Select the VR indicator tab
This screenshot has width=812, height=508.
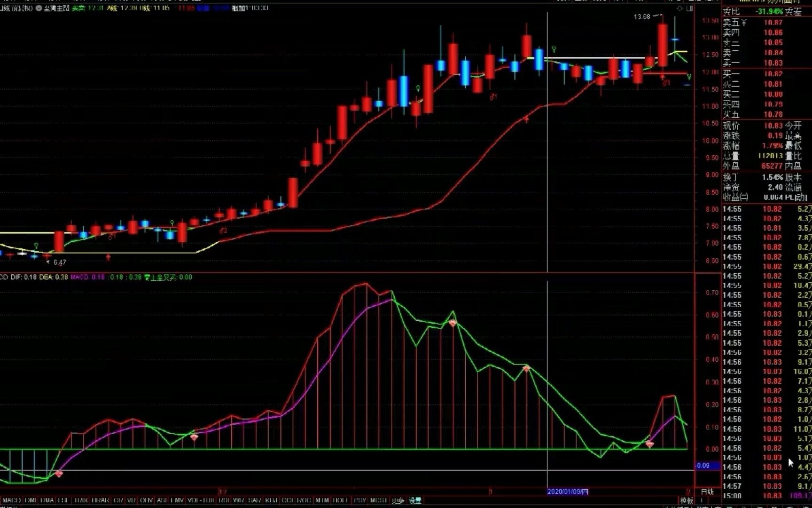click(x=132, y=500)
